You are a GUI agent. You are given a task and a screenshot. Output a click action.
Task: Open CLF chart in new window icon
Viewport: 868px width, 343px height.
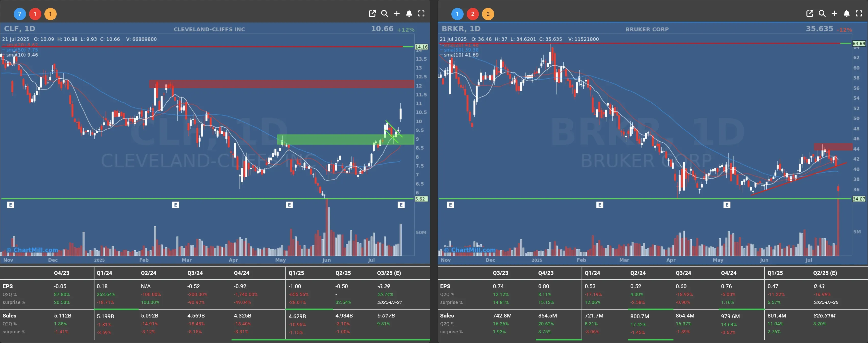(x=372, y=14)
